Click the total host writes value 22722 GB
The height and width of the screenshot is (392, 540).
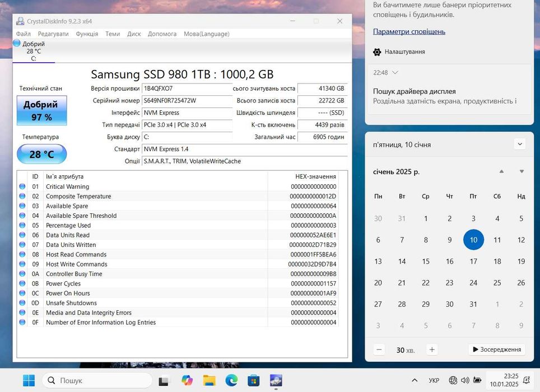[322, 100]
